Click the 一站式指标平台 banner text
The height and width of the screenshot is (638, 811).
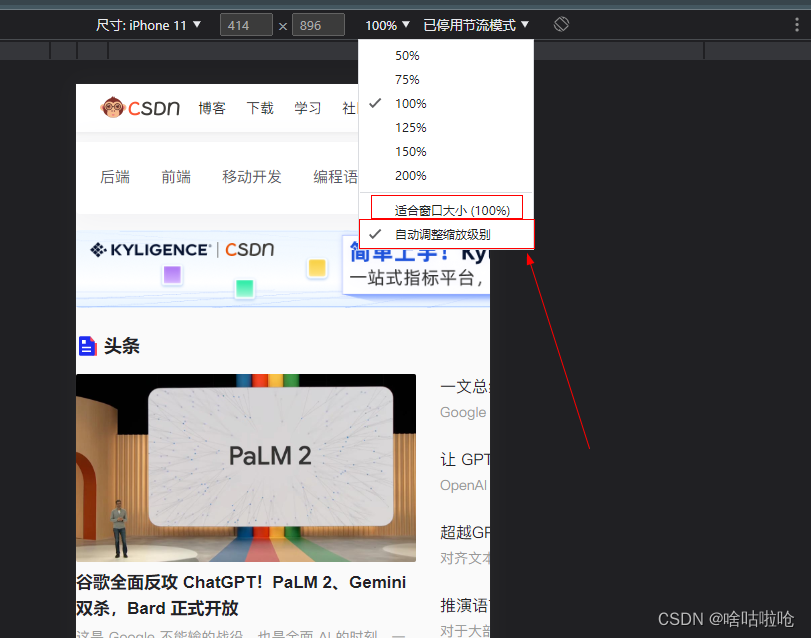coord(416,278)
